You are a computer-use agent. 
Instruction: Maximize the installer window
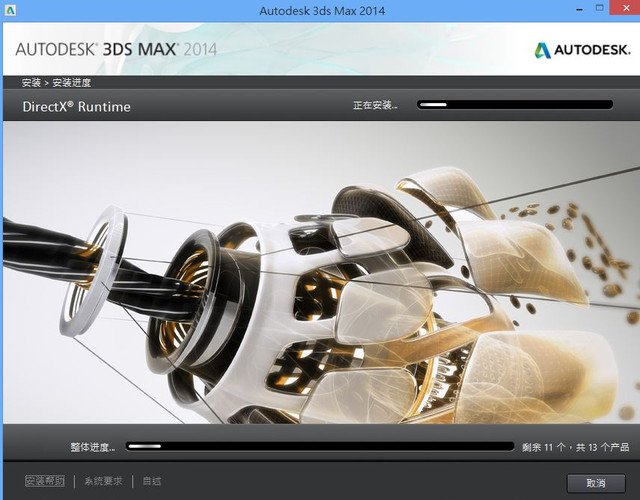599,9
